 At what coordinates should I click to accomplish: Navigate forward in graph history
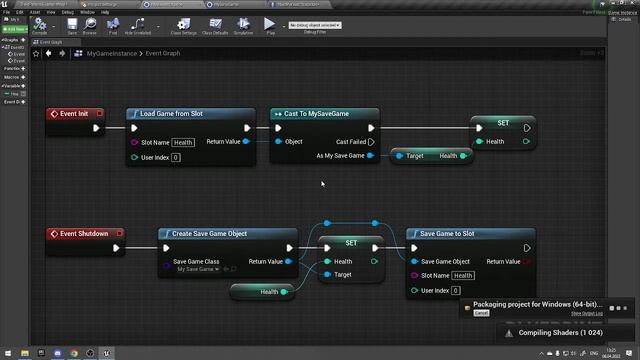pyautogui.click(x=62, y=53)
